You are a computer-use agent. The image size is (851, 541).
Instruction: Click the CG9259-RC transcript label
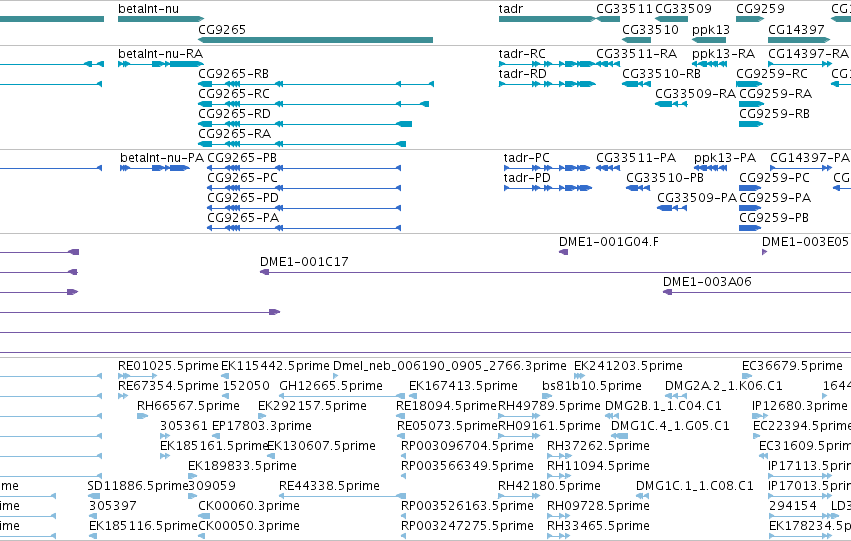tap(772, 74)
